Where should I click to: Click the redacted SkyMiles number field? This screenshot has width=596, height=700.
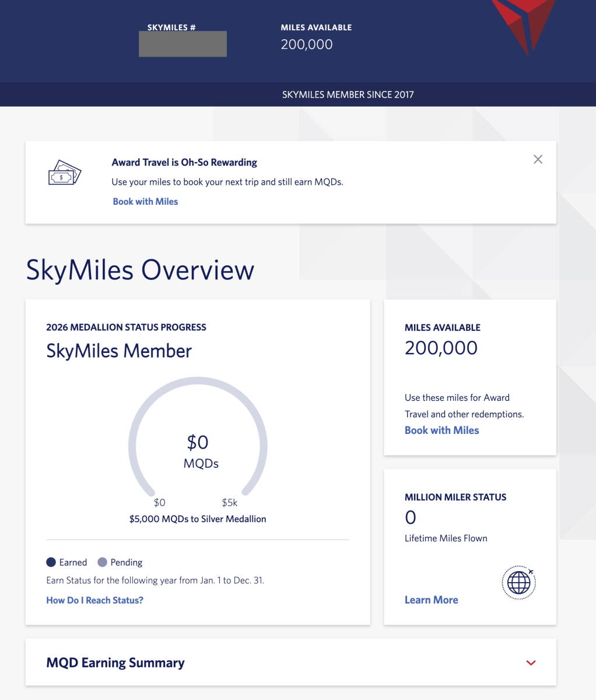[x=183, y=44]
